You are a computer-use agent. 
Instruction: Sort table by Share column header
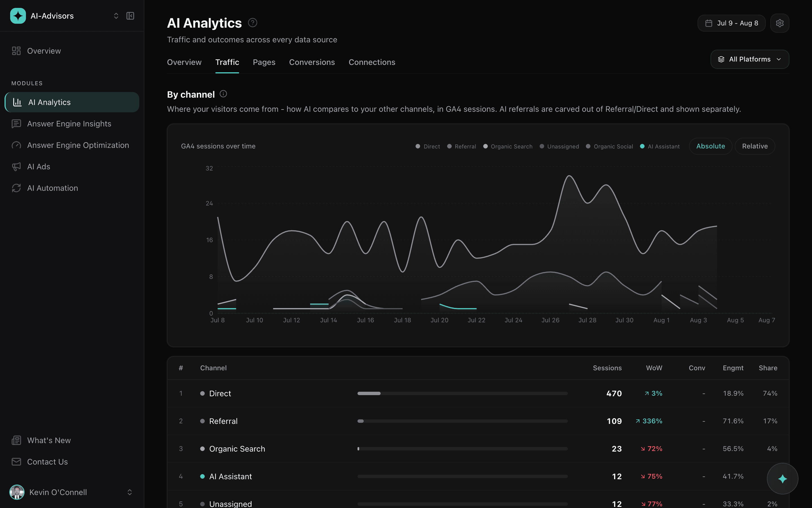[x=768, y=368]
